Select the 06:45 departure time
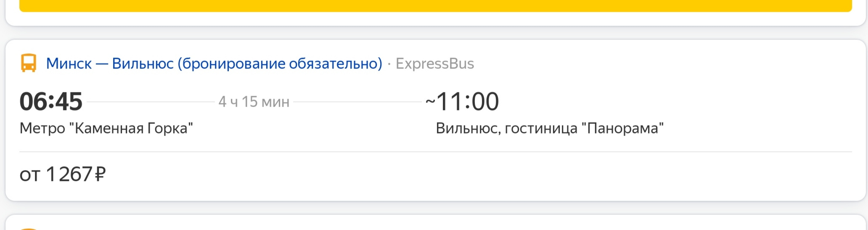 point(51,102)
